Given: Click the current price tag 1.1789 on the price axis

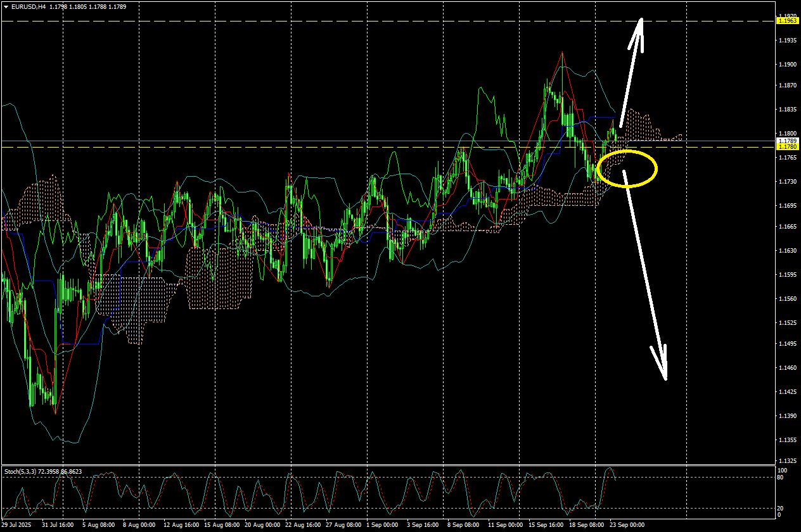Looking at the screenshot, I should (x=787, y=141).
